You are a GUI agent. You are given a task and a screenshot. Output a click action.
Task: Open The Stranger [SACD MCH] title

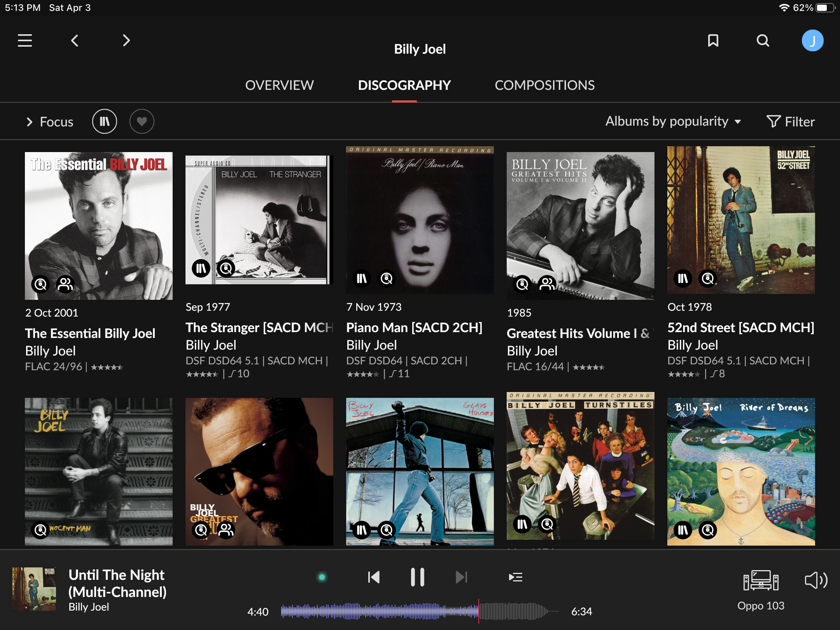coord(259,327)
